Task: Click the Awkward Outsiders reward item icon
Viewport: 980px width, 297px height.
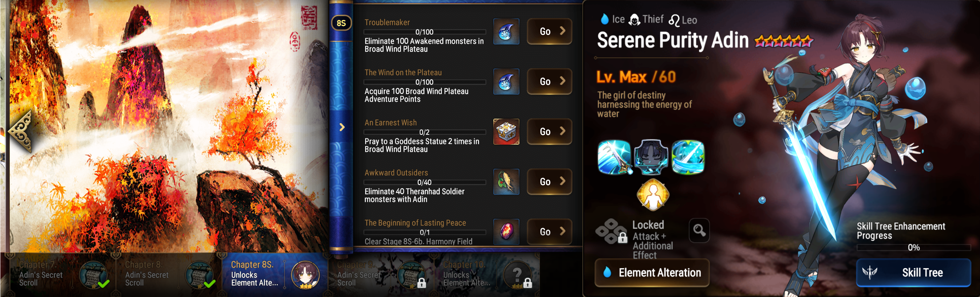Action: pos(506,182)
